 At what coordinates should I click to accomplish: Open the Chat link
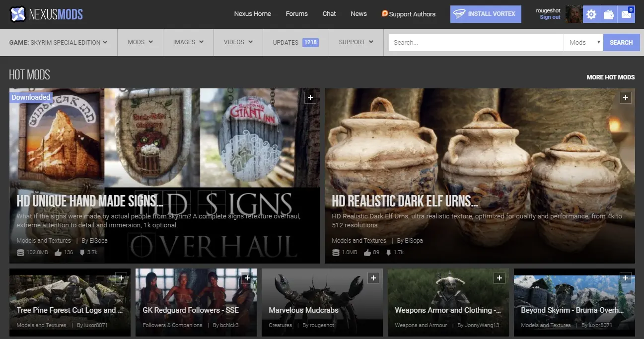(x=329, y=14)
